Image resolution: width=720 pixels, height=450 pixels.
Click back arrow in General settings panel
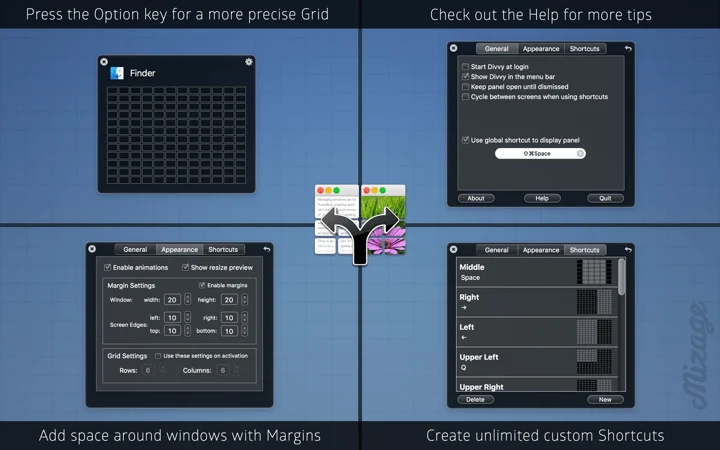628,48
